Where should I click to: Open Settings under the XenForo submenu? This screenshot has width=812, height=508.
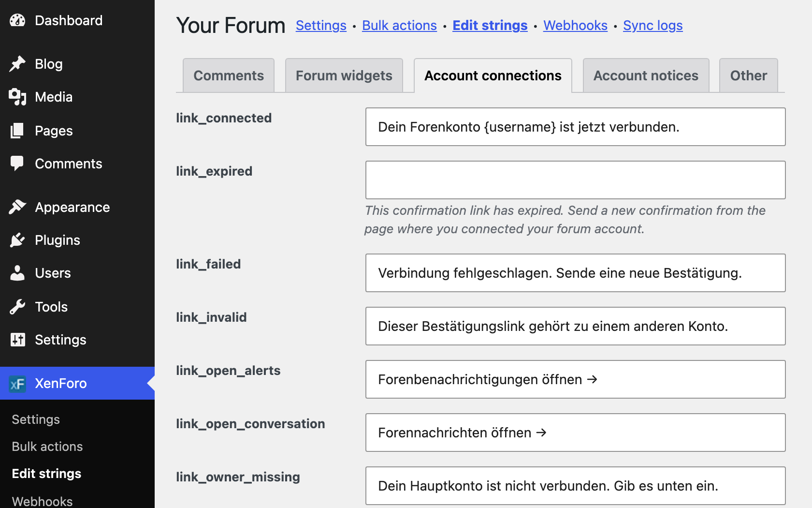coord(36,419)
